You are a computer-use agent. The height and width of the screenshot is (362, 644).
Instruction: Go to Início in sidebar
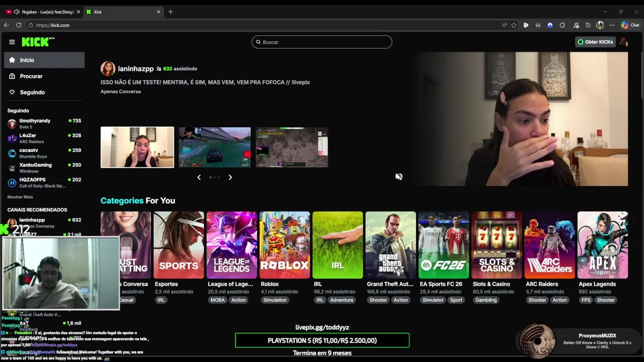(44, 60)
